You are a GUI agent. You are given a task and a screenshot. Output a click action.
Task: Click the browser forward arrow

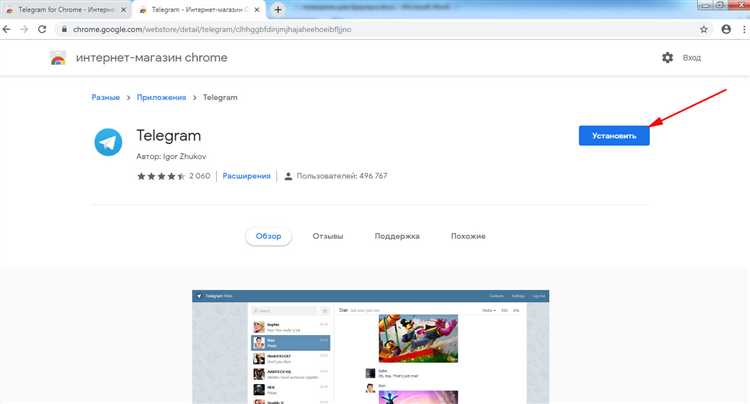pos(24,29)
